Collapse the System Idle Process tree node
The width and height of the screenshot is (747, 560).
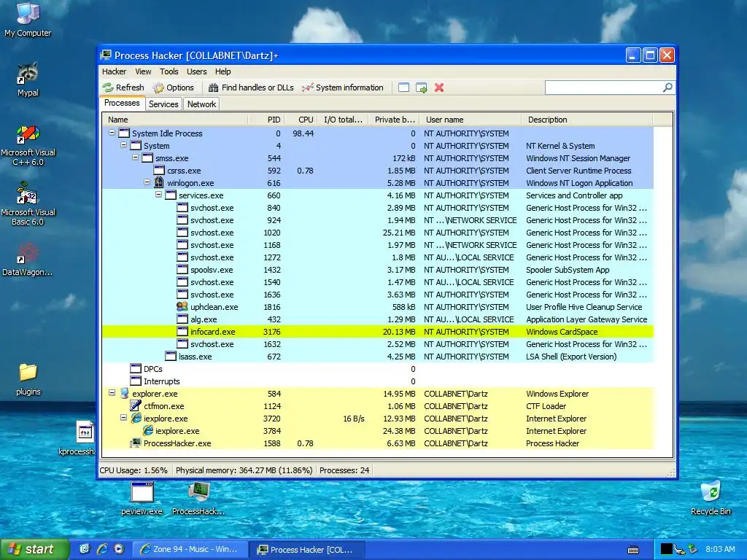pyautogui.click(x=112, y=133)
